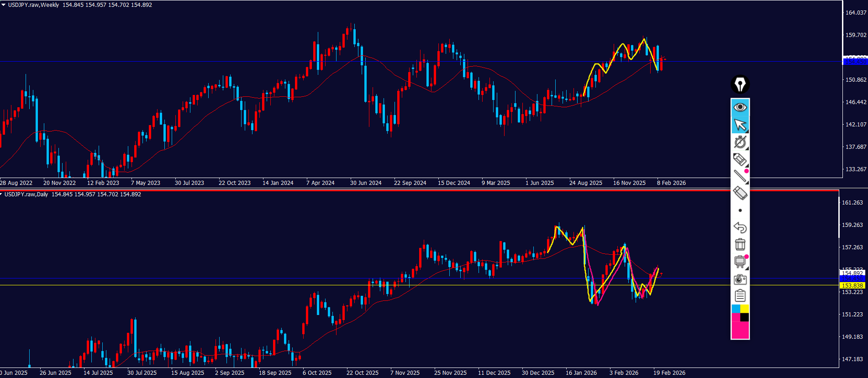Switch to cursor mode arrow

740,125
